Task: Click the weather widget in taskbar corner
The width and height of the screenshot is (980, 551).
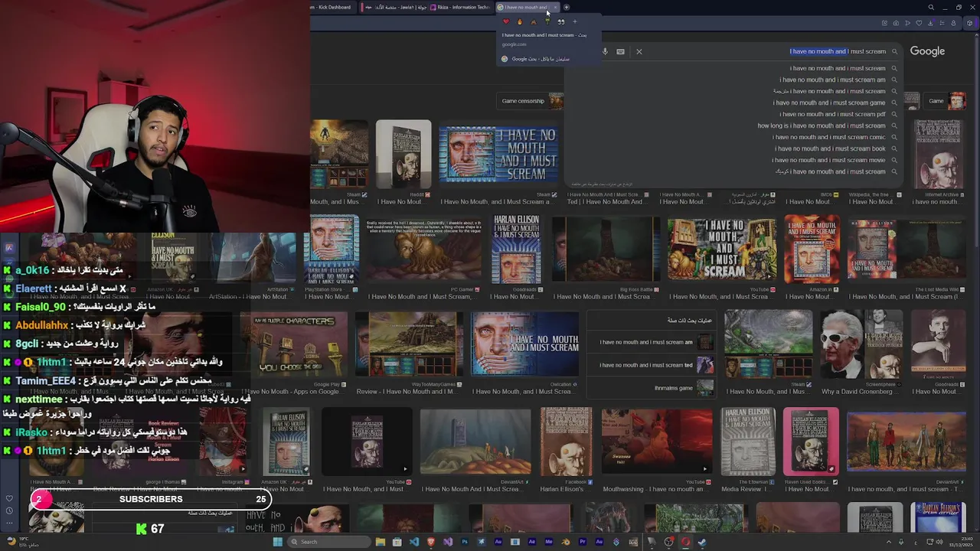Action: [23, 542]
